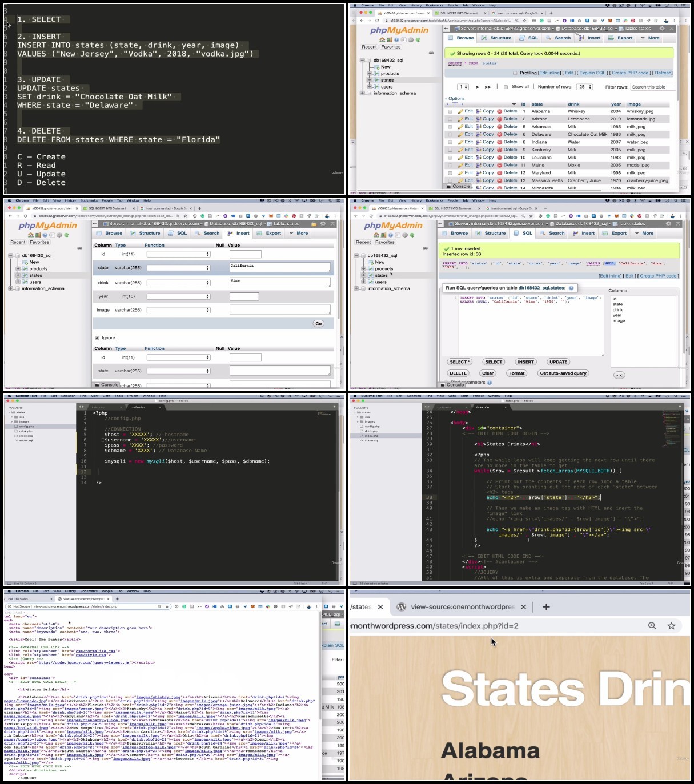Viewport: 694px width, 784px height.
Task: Select drink in Columns list
Action: click(618, 310)
